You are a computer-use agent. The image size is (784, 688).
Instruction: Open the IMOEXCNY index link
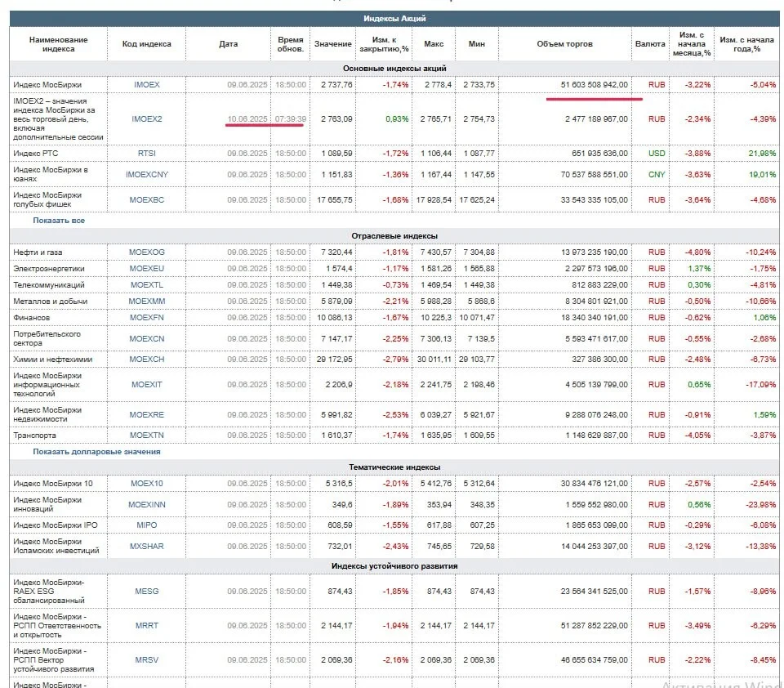(x=146, y=175)
